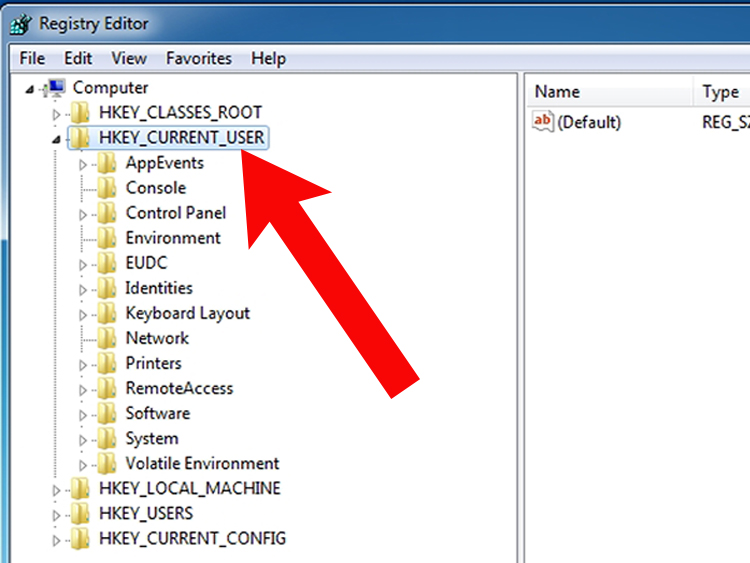Click the Console folder icon
This screenshot has width=750, height=563.
point(107,188)
